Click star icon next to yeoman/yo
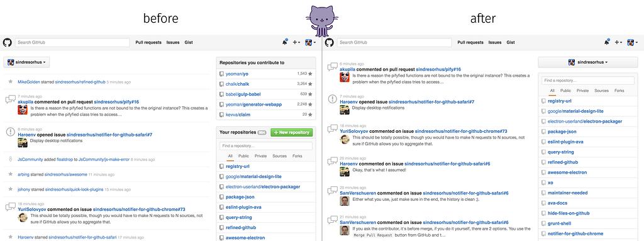644x241 pixels. point(310,74)
